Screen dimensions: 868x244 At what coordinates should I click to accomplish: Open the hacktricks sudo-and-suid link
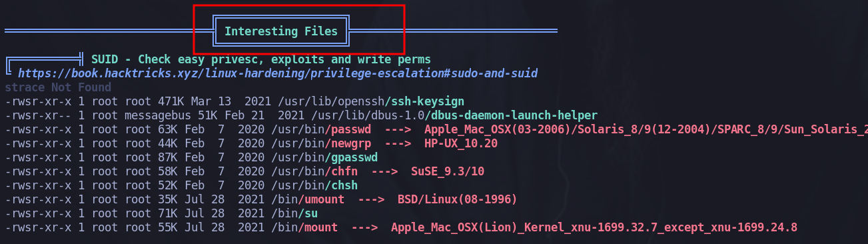click(278, 73)
